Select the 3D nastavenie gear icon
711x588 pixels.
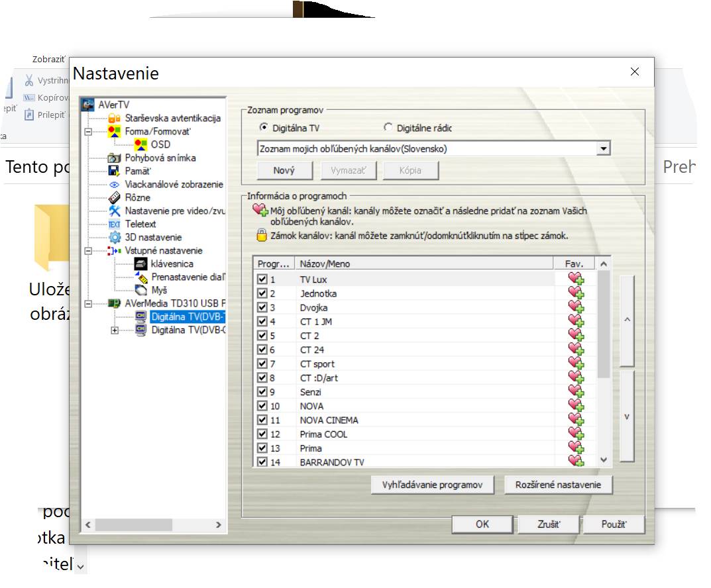115,237
